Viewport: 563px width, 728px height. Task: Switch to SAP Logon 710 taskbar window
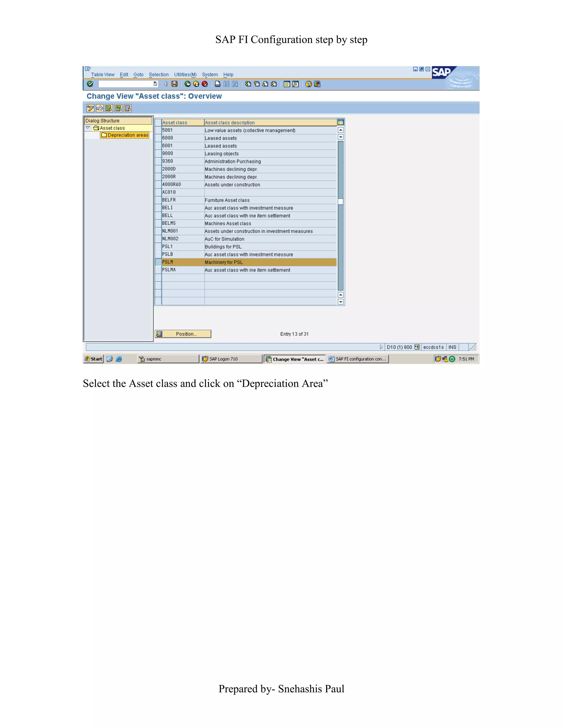(x=231, y=359)
